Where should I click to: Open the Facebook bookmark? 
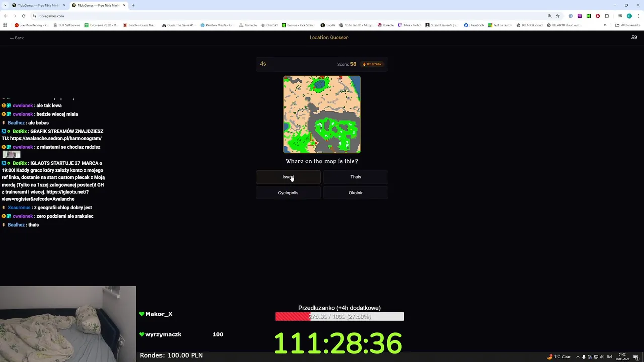pyautogui.click(x=474, y=25)
